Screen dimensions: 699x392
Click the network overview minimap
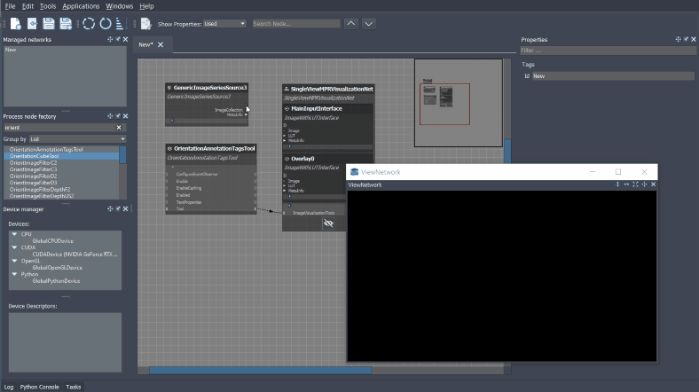(x=458, y=103)
